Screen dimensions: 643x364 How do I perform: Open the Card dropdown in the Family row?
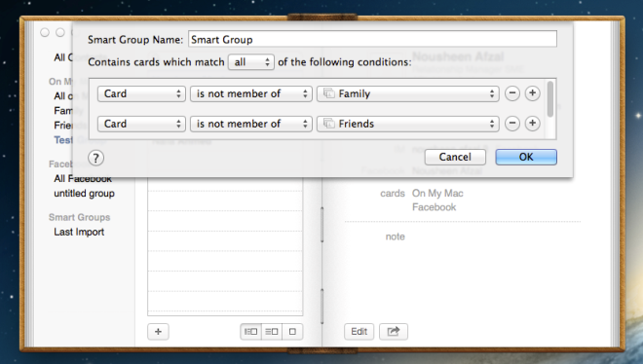click(x=141, y=93)
